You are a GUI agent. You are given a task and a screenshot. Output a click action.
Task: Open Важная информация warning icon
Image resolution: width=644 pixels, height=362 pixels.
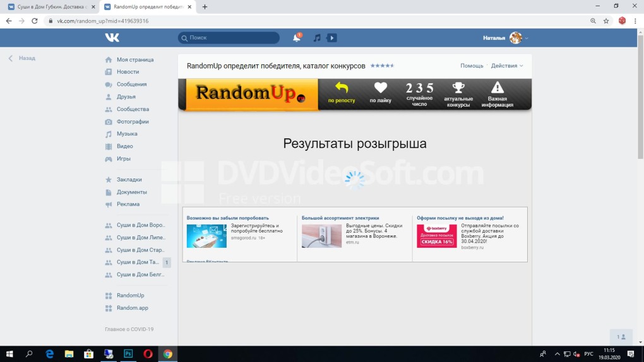[498, 95]
